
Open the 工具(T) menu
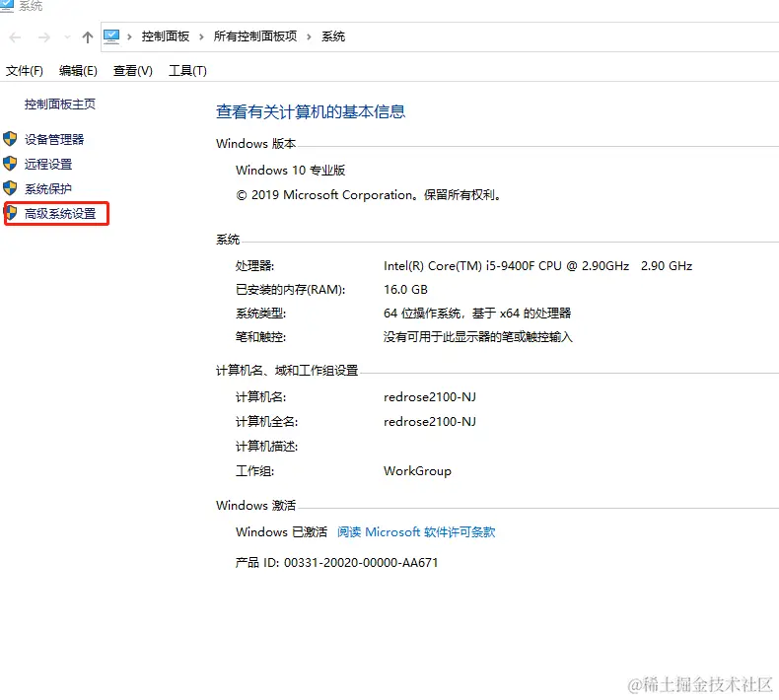[187, 71]
